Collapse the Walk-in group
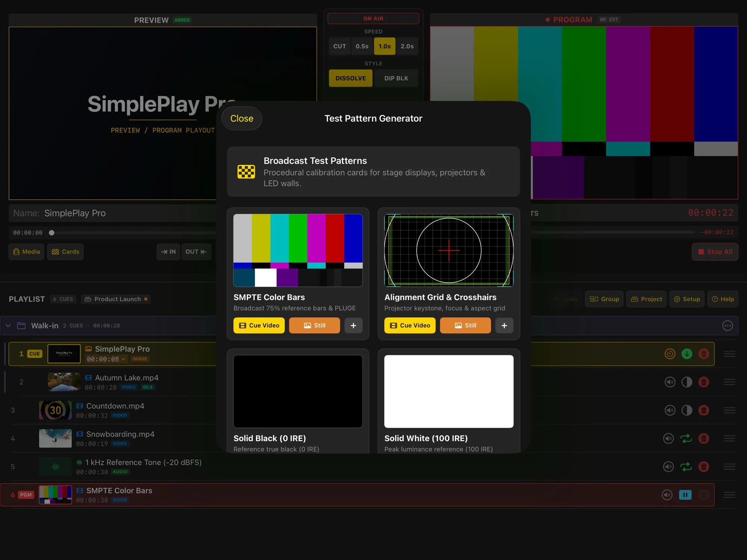The image size is (747, 560). (x=8, y=326)
